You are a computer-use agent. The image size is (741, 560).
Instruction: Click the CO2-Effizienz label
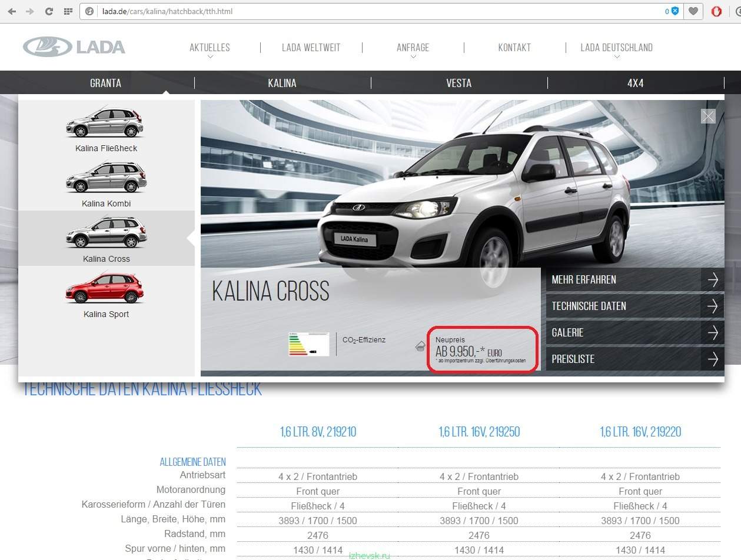point(364,340)
